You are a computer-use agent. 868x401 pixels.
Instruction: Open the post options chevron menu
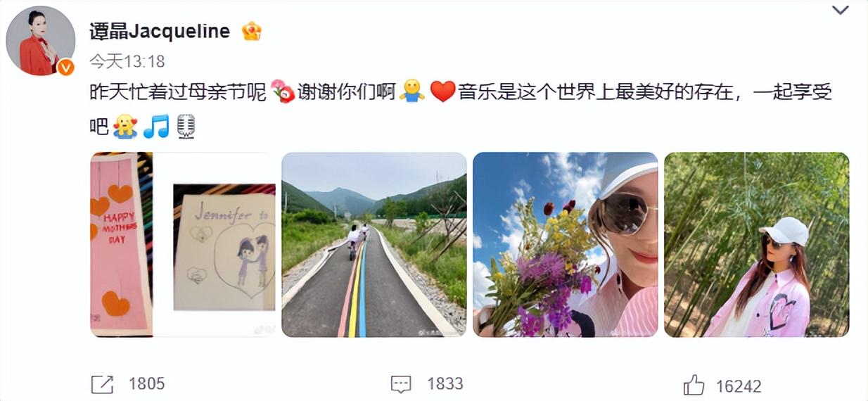click(840, 10)
